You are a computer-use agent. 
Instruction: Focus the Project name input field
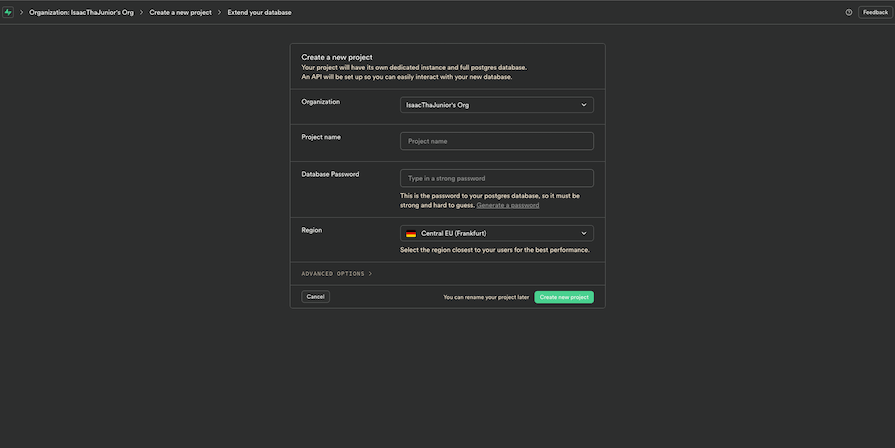(x=496, y=141)
